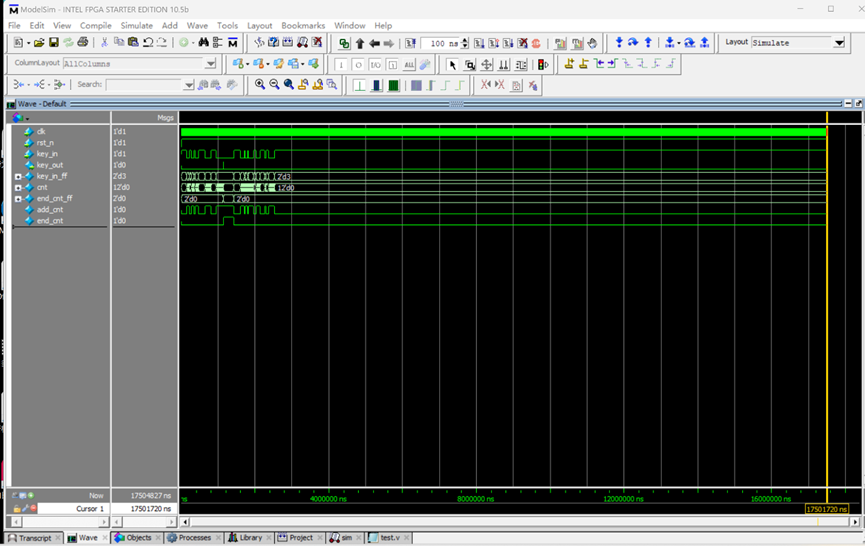Expand the cnt signal

[x=18, y=188]
